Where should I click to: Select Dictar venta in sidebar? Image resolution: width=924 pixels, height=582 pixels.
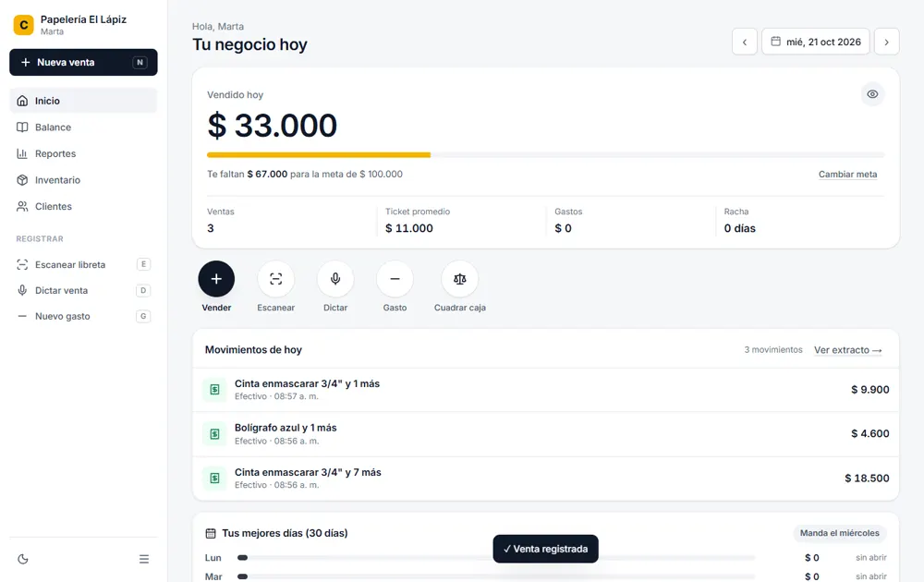tap(83, 290)
